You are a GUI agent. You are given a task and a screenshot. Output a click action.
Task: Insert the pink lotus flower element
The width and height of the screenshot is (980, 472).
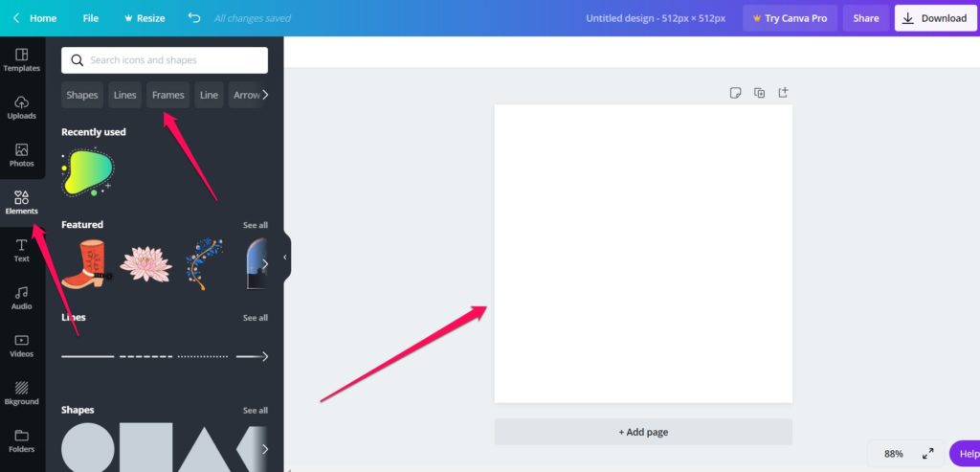point(145,264)
